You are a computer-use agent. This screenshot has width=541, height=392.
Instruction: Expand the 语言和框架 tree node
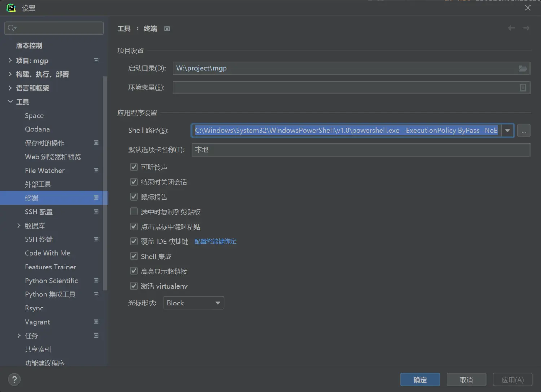point(10,88)
